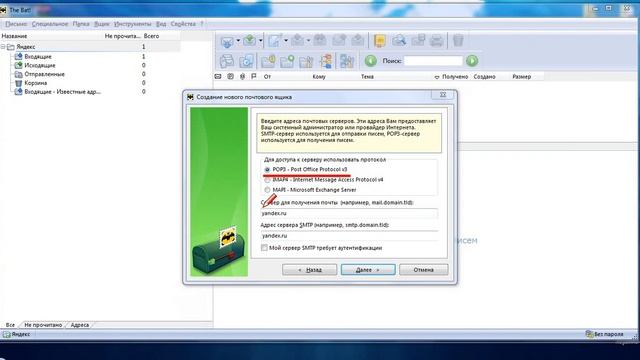Select IMAP4 - Internet Message Access Protocol radio
Image resolution: width=640 pixels, height=360 pixels.
click(x=267, y=180)
